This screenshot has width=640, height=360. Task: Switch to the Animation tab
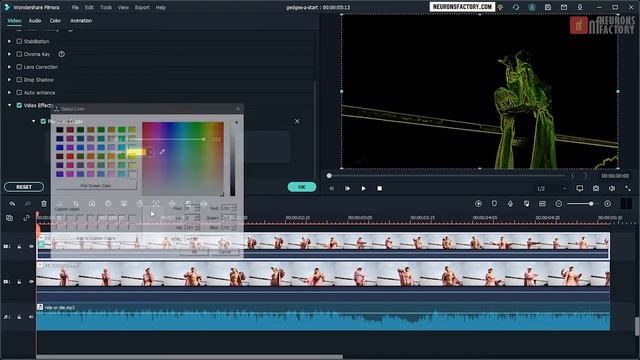(81, 20)
